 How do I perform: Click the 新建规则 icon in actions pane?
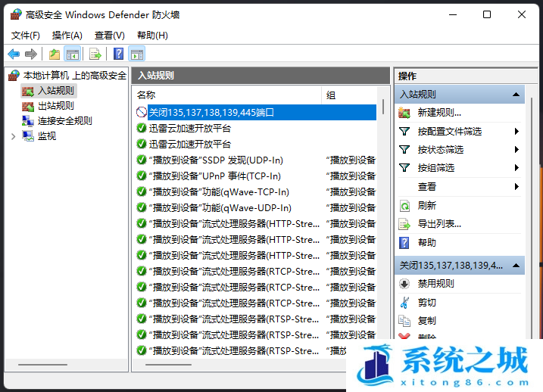tap(404, 113)
